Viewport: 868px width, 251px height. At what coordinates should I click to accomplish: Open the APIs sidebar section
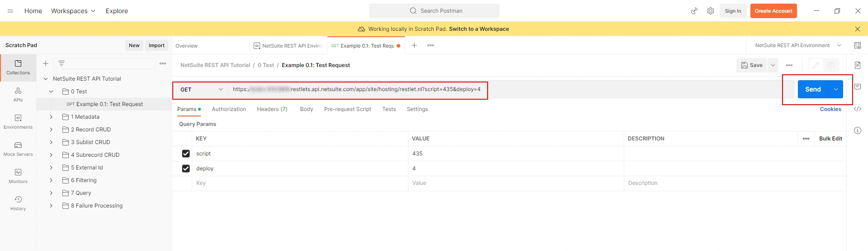[18, 94]
